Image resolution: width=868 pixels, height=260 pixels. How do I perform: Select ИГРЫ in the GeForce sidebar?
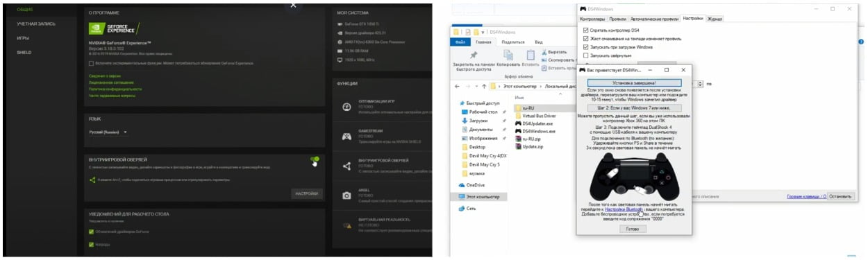[22, 38]
